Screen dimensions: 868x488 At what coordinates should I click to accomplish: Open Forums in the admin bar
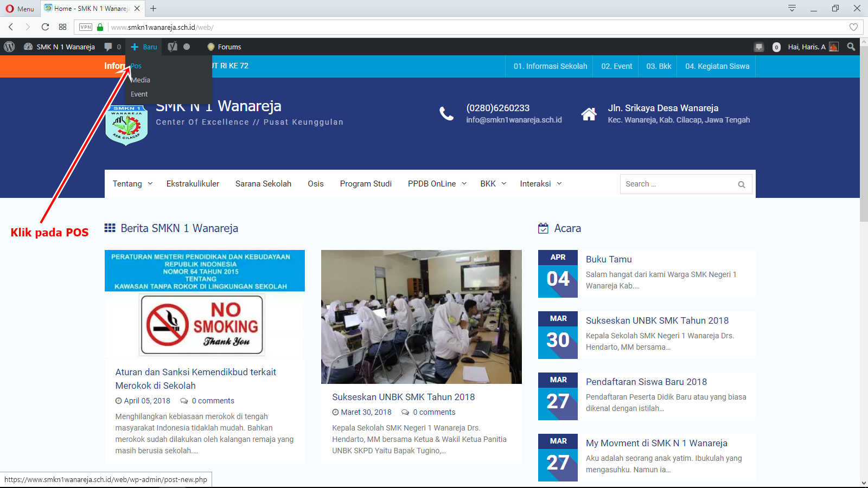(x=224, y=47)
